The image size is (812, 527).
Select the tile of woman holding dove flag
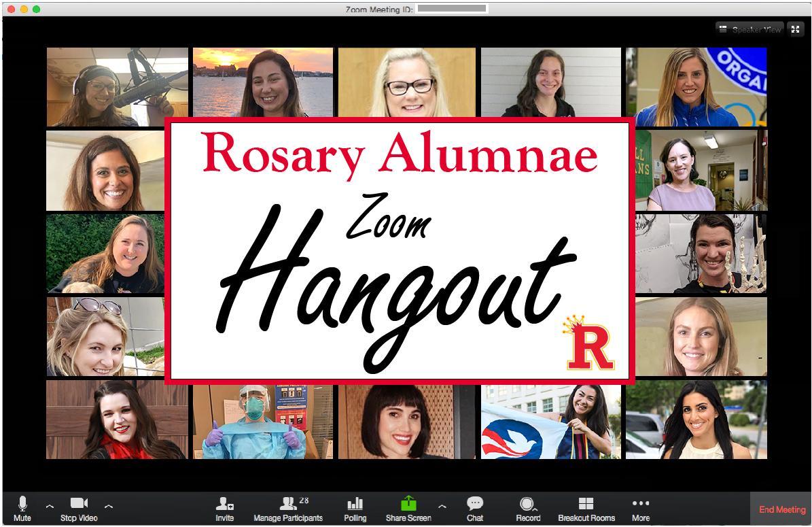coord(551,422)
